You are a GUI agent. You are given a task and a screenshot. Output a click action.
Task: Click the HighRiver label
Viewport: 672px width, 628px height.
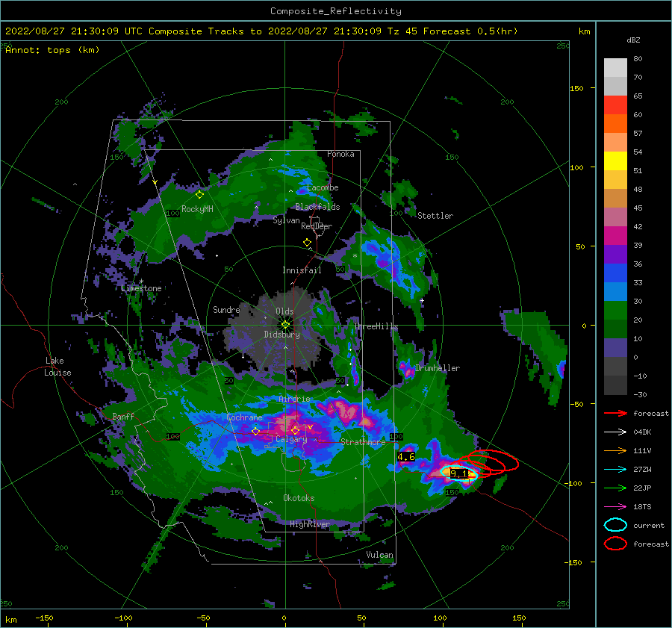310,524
